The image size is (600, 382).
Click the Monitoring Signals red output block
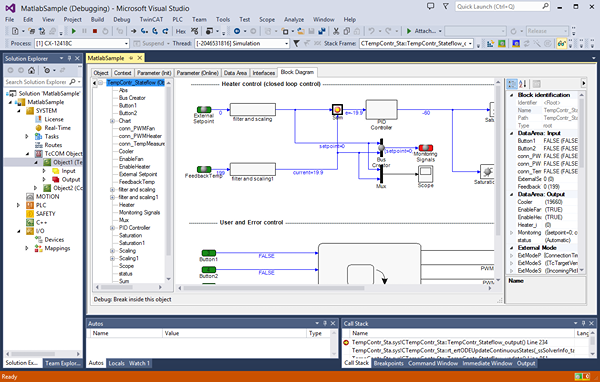point(426,148)
